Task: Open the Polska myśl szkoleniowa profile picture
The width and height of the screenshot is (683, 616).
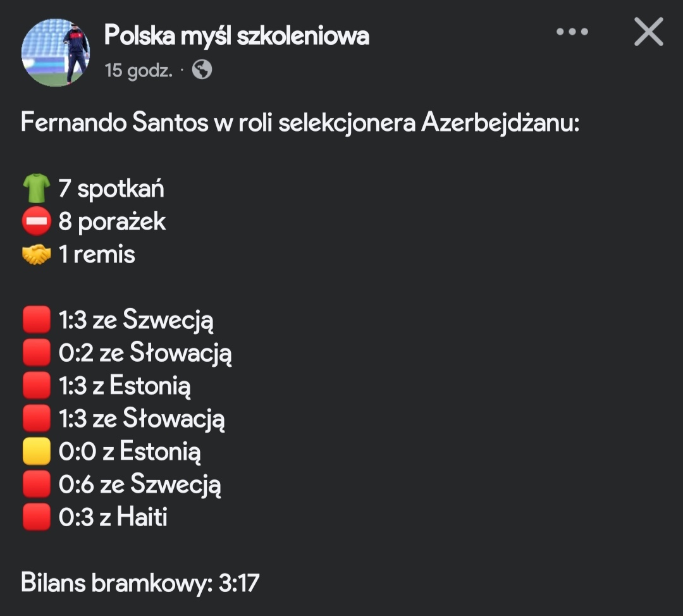Action: 56,52
